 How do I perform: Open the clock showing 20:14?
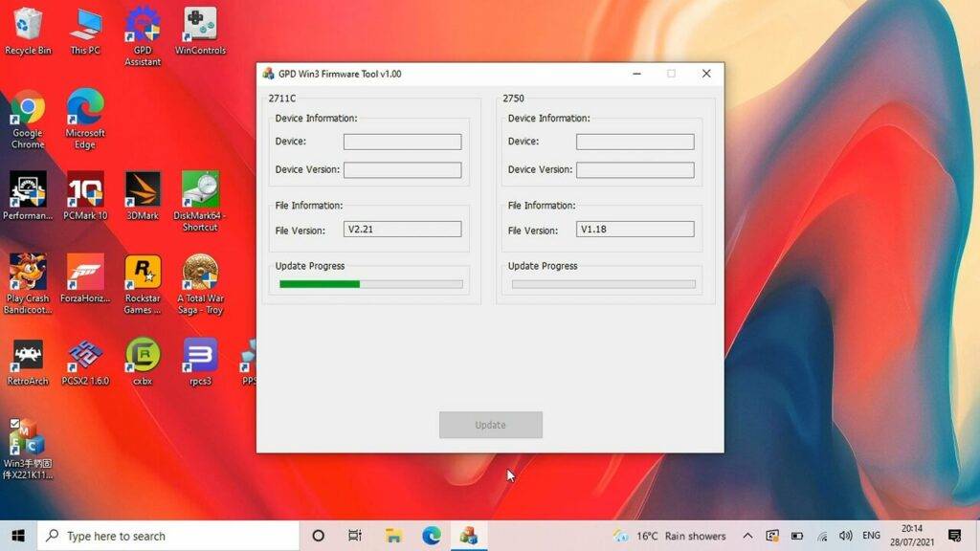(912, 536)
